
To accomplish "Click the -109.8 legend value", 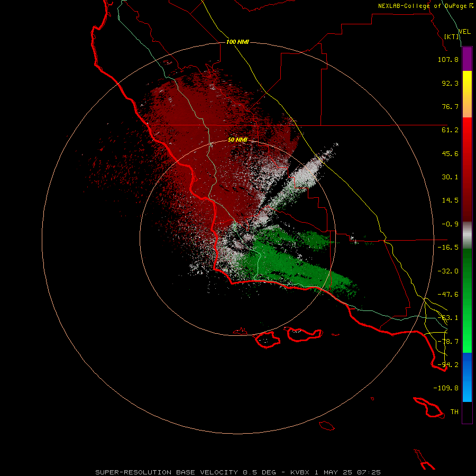I will coord(446,388).
